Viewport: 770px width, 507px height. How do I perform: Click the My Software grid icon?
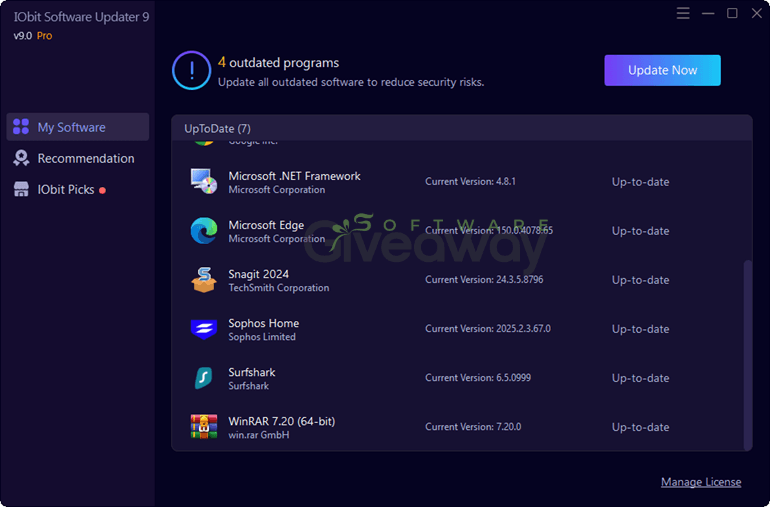click(x=21, y=127)
